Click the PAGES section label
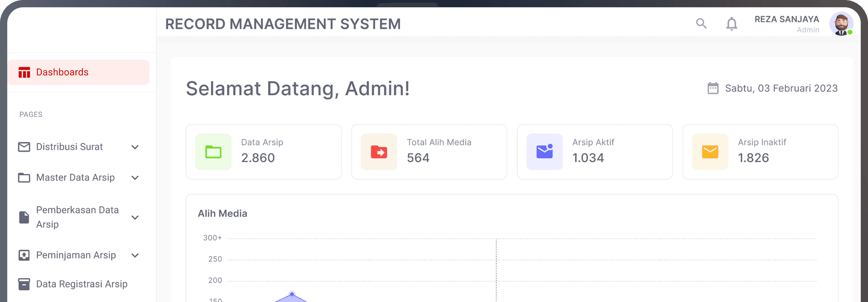The height and width of the screenshot is (302, 868). 31,115
